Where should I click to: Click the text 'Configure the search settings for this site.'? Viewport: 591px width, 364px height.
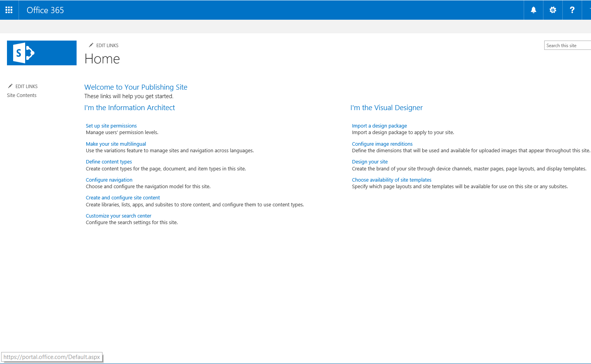(x=132, y=223)
